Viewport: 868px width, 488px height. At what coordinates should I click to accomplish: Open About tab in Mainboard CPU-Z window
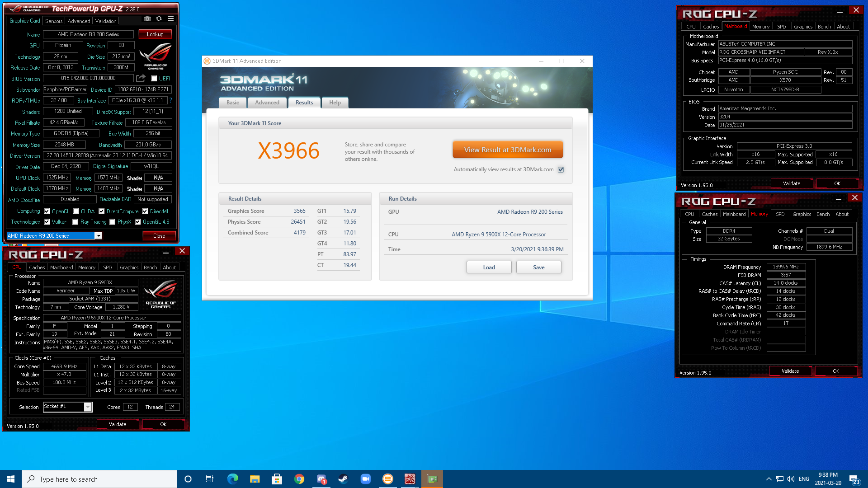click(x=843, y=27)
